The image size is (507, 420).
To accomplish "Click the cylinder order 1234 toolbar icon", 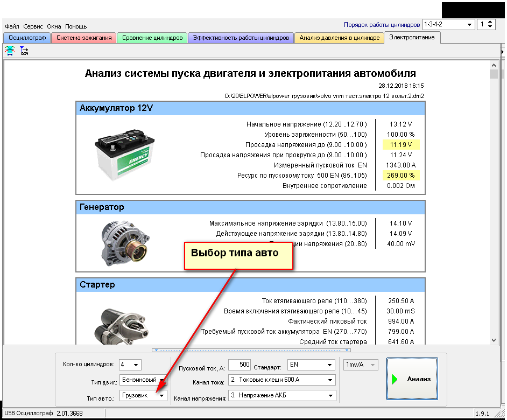I will point(24,51).
